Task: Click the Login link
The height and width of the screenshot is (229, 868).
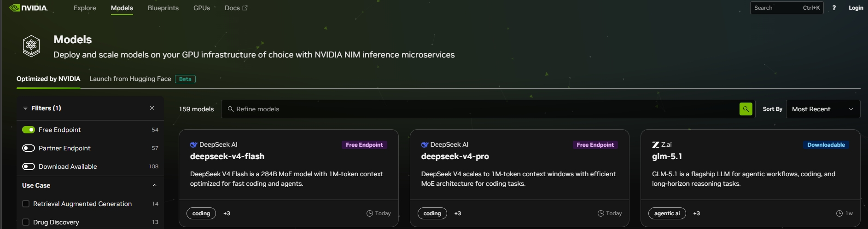Action: 856,8
